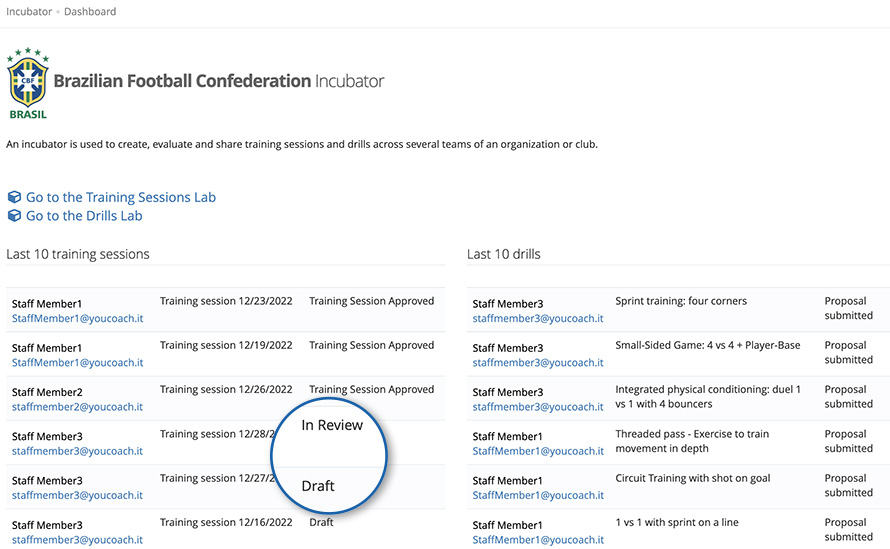Click the cube icon beside Drills Lab
The width and height of the screenshot is (890, 549).
click(14, 216)
